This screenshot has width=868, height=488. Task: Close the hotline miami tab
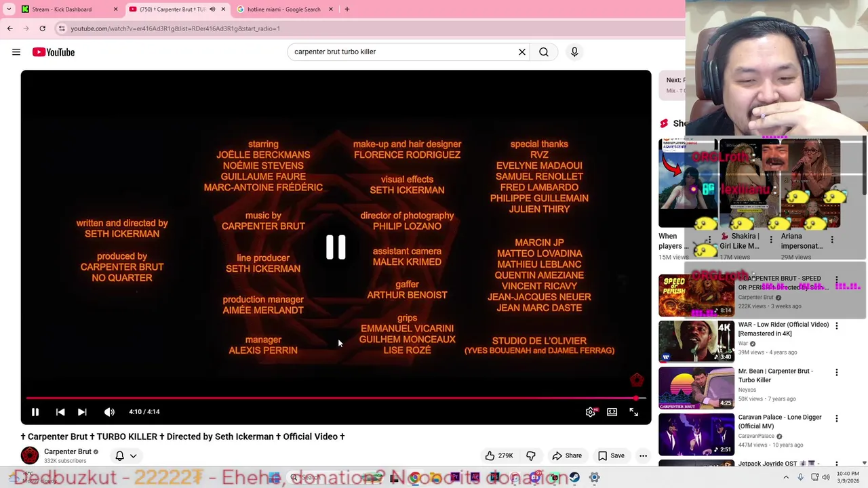[x=331, y=9]
